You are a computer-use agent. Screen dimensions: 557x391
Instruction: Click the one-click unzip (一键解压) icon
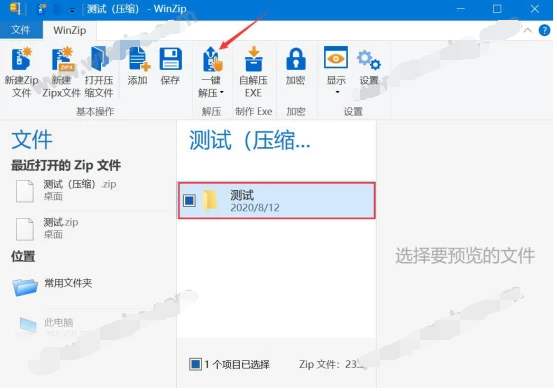pos(212,59)
